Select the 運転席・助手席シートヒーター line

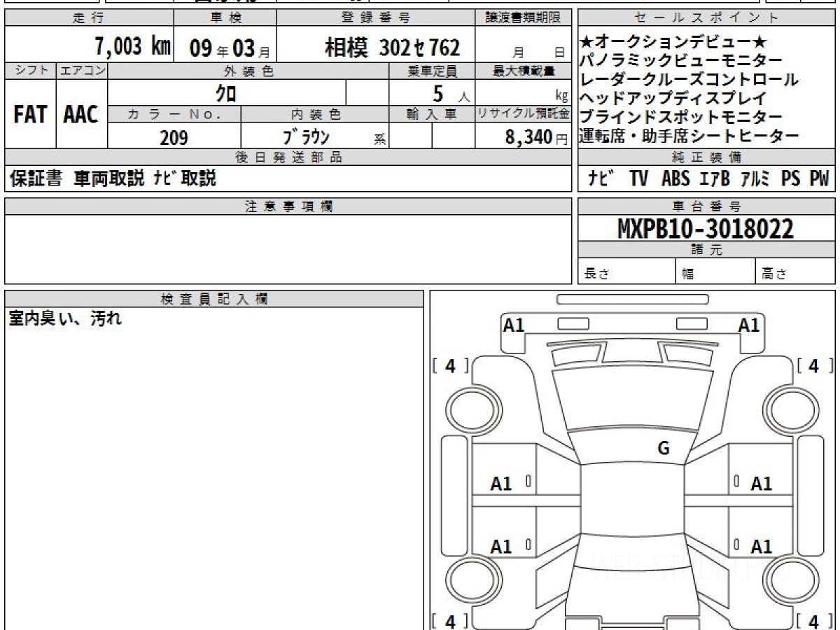[x=689, y=136]
